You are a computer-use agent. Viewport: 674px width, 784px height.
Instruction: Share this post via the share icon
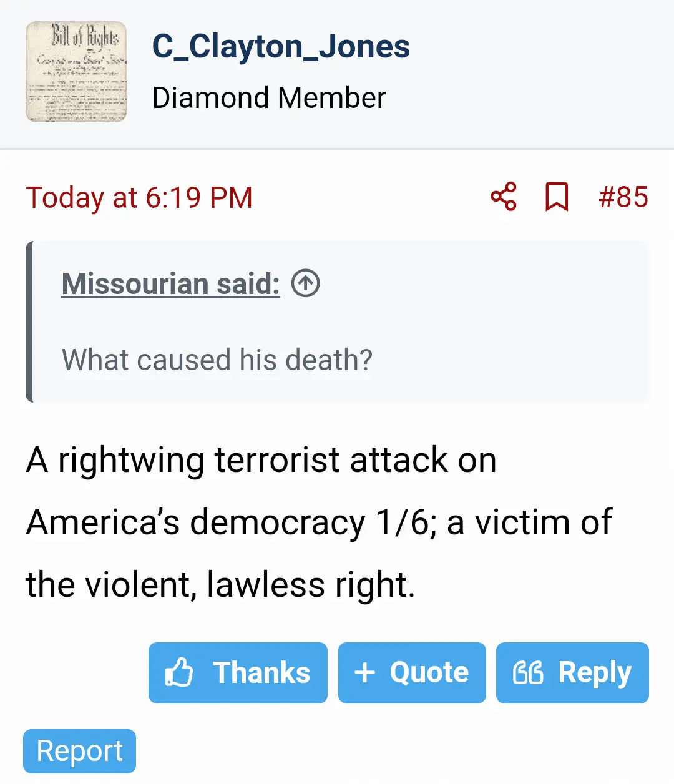click(x=504, y=197)
